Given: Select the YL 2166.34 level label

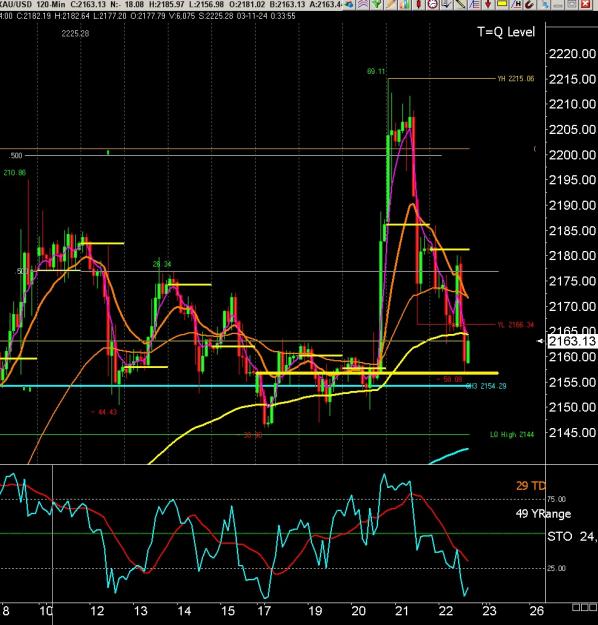Looking at the screenshot, I should point(515,325).
